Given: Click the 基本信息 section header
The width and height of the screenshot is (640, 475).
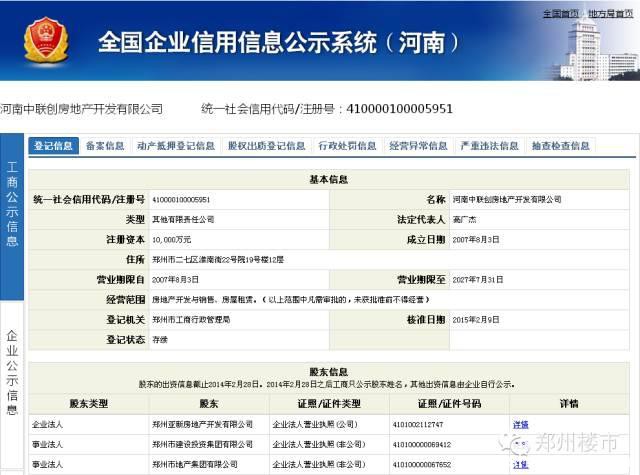Looking at the screenshot, I should (329, 179).
